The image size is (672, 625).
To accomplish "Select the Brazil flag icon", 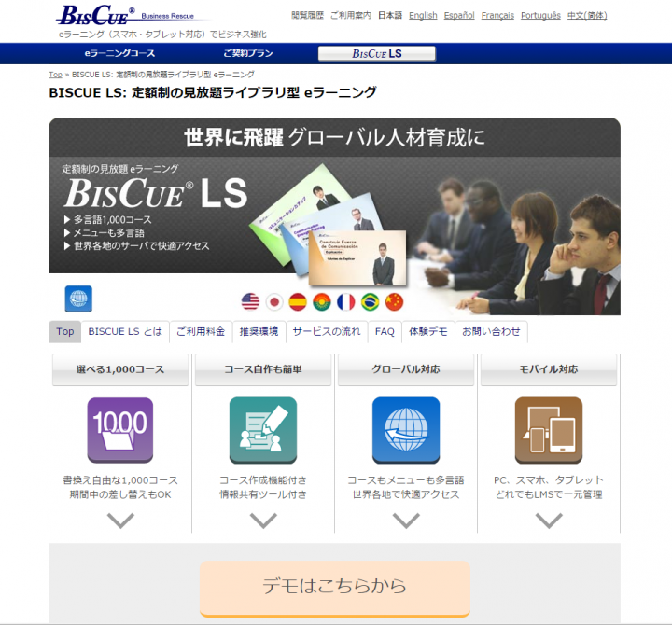I will tap(370, 301).
